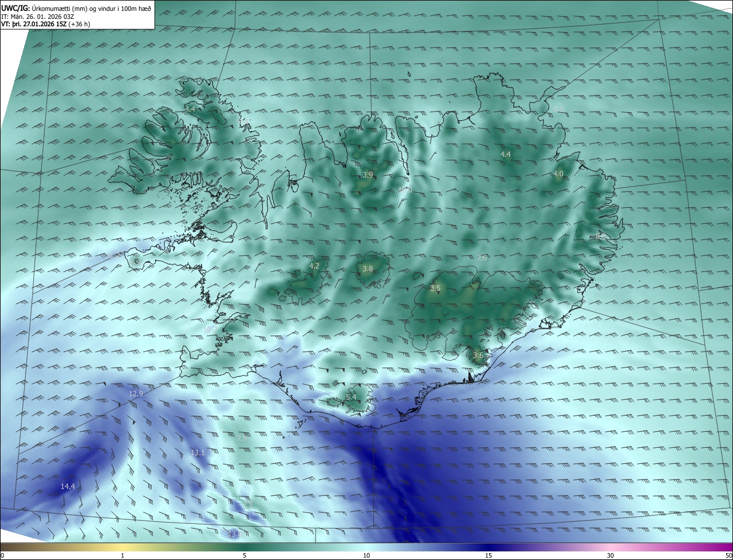This screenshot has height=560, width=733.
Task: Click the valid time line 'VT: þri. 27.01.2026 15Z (+36 h)'
Action: pyautogui.click(x=46, y=24)
